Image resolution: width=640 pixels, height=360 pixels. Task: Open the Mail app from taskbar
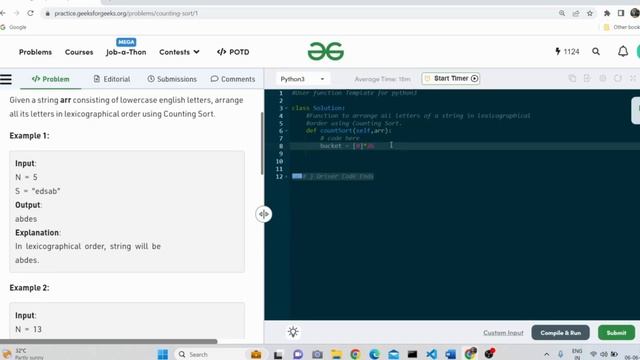(393, 354)
